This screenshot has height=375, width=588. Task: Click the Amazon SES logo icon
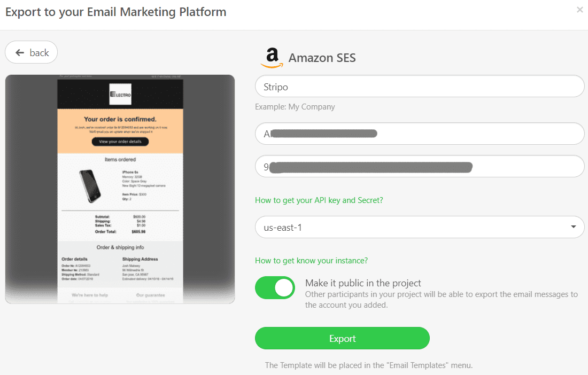pyautogui.click(x=272, y=58)
